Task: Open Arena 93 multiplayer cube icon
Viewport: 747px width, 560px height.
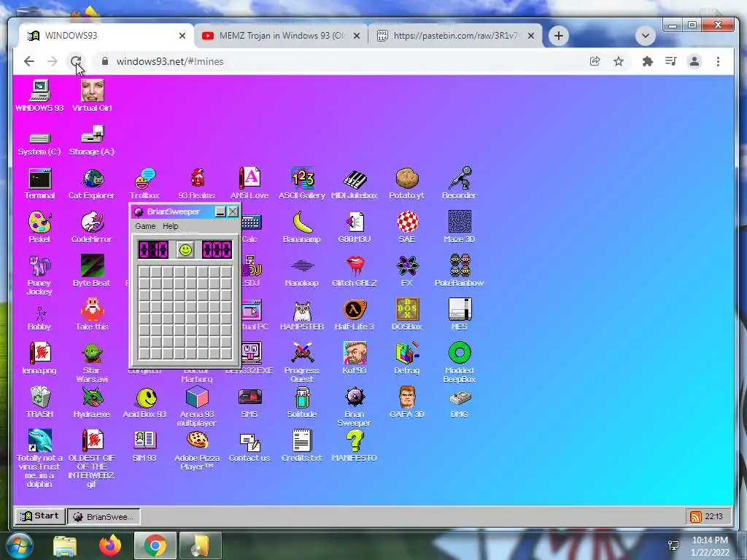Action: (197, 407)
